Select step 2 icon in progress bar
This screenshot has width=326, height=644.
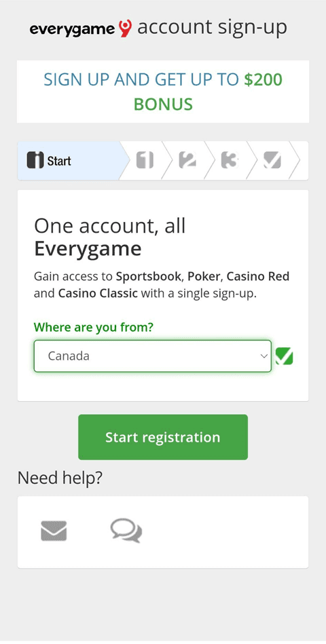click(187, 160)
